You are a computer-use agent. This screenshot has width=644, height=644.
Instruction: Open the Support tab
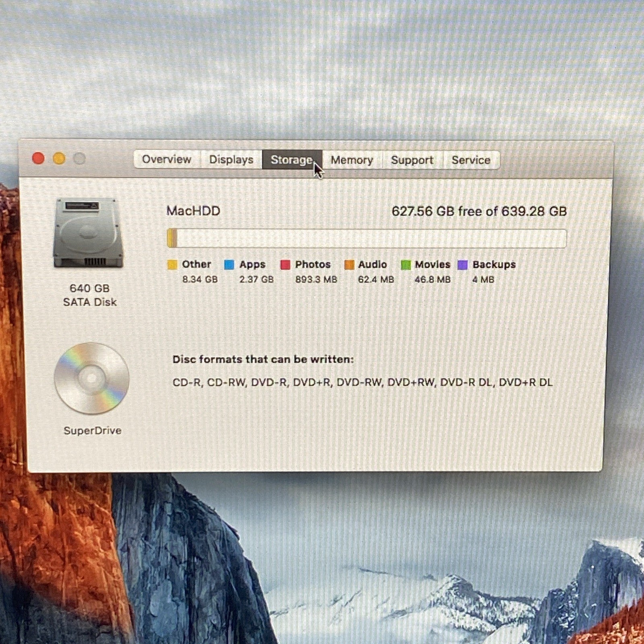pos(412,160)
